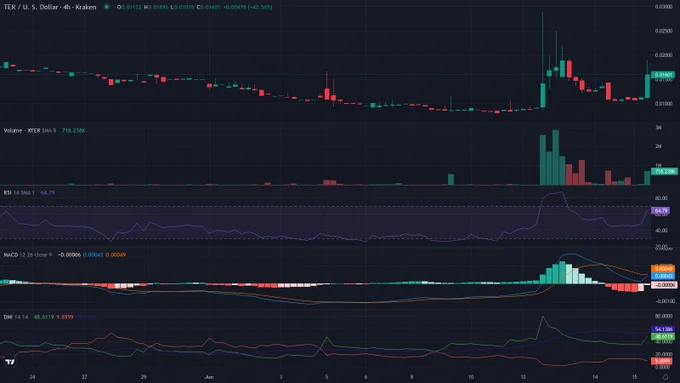Click the 0.02000 price axis tick
This screenshot has width=680, height=383.
click(664, 55)
